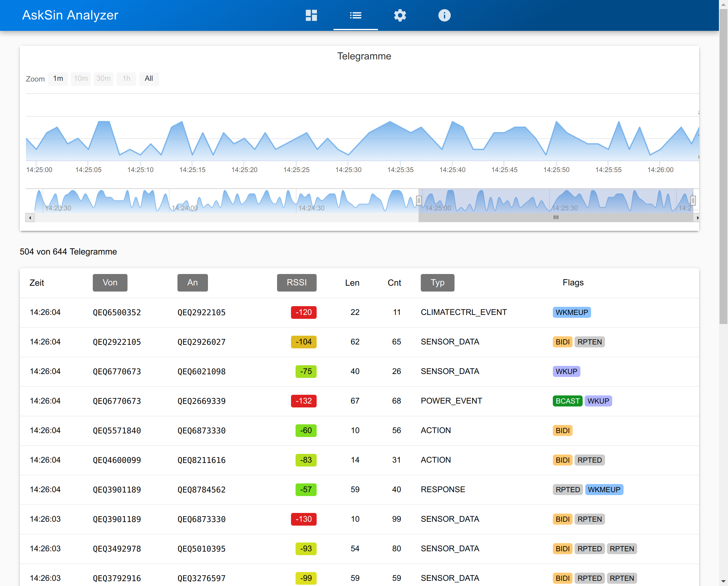Click the -130 RSSI badge
The image size is (728, 586).
(304, 519)
